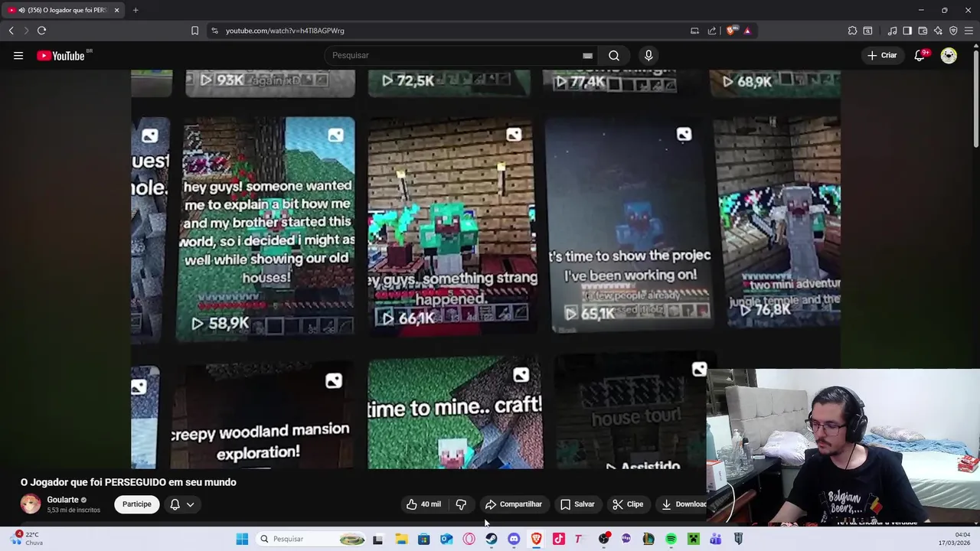
Task: Close the YouTube browser tab
Action: coord(116,10)
